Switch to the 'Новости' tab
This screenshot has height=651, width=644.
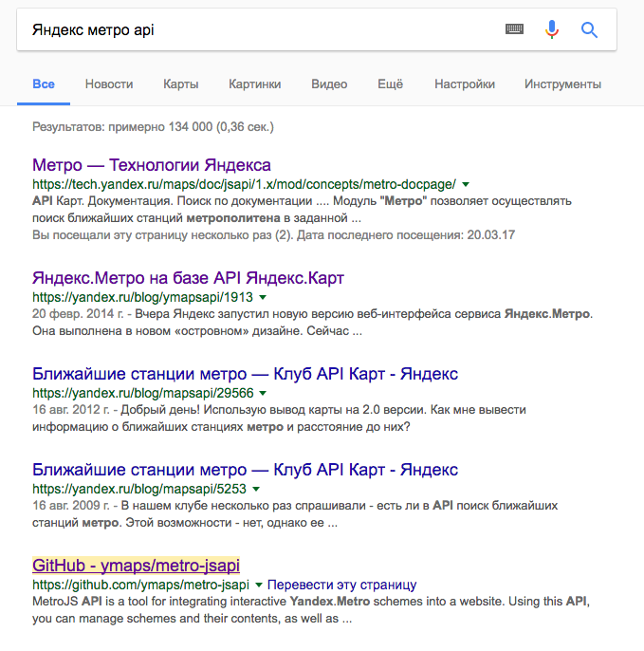coord(109,84)
